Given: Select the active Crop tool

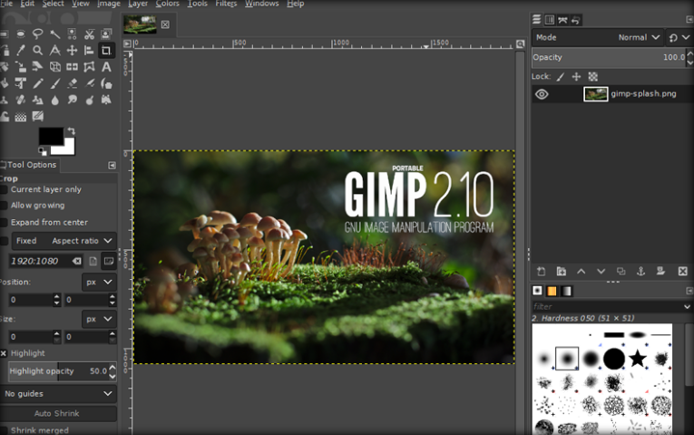Looking at the screenshot, I should coord(106,50).
